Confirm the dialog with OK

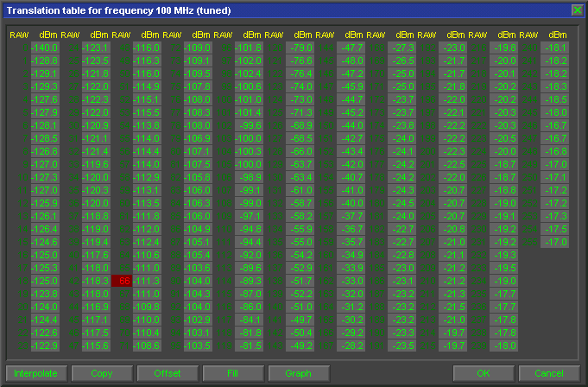pyautogui.click(x=483, y=373)
